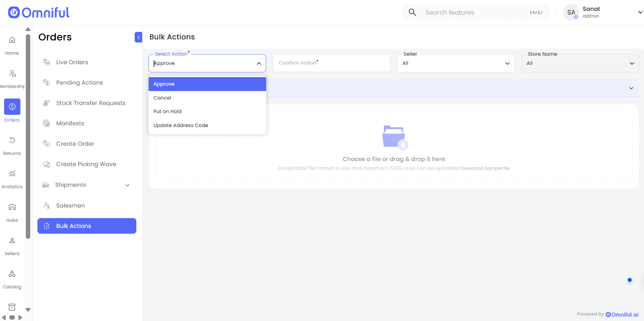Screen dimensions: 644x321
Task: Click the search magnifier icon
Action: 412,13
